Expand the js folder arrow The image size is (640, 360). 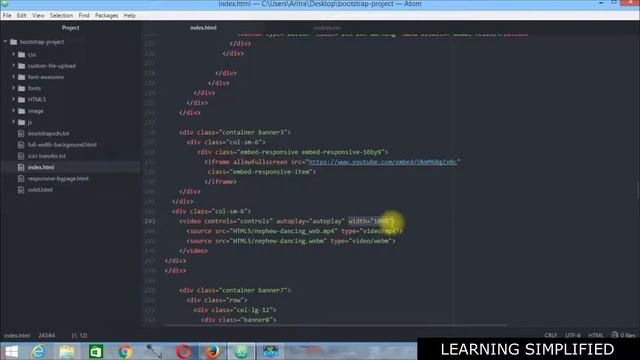point(13,122)
